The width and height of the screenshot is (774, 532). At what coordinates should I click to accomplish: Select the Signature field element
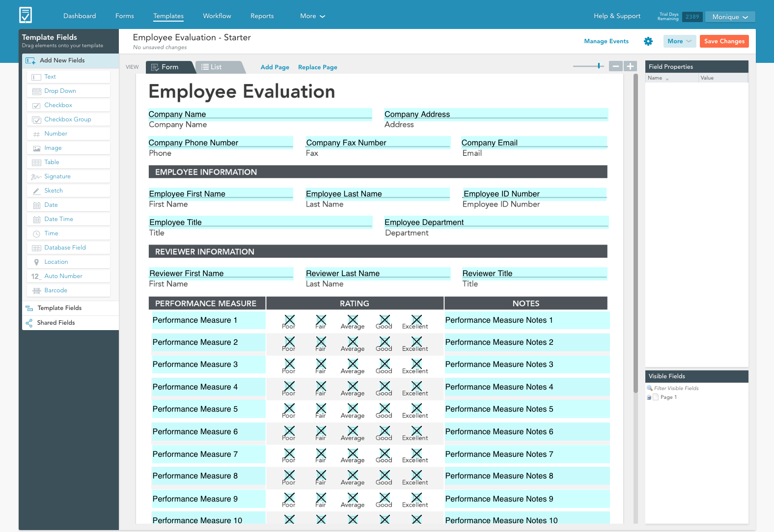(x=68, y=176)
